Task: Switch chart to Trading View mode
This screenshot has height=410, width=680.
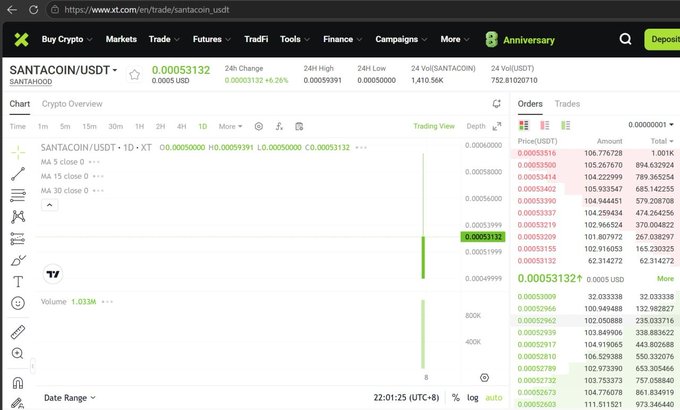Action: (434, 126)
